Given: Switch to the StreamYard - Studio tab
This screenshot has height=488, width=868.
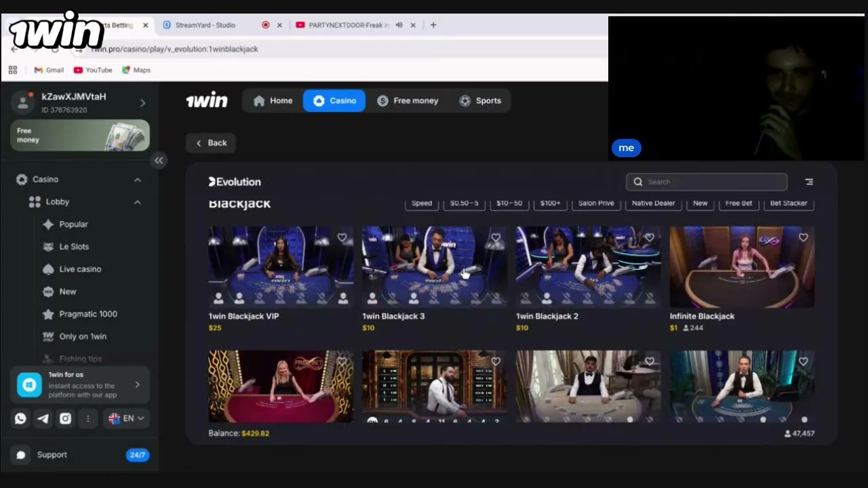Looking at the screenshot, I should pyautogui.click(x=205, y=25).
